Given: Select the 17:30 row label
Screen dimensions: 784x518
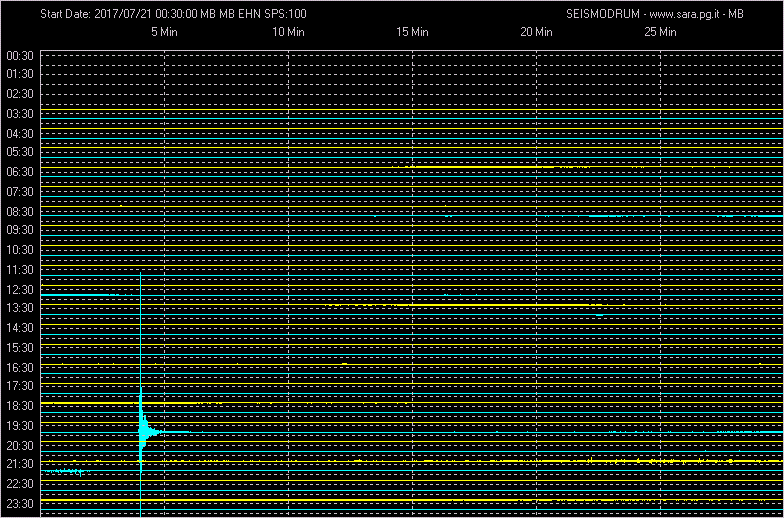Looking at the screenshot, I should point(20,386).
